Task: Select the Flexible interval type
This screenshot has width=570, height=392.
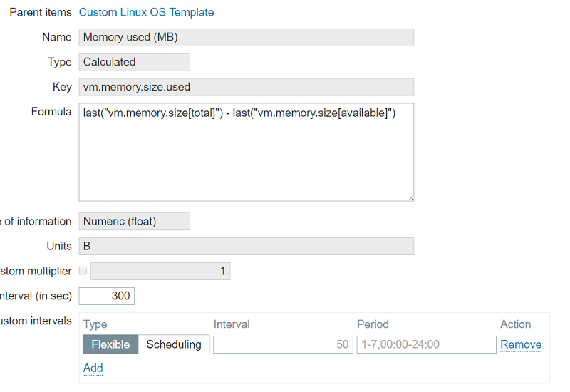Action: 110,344
